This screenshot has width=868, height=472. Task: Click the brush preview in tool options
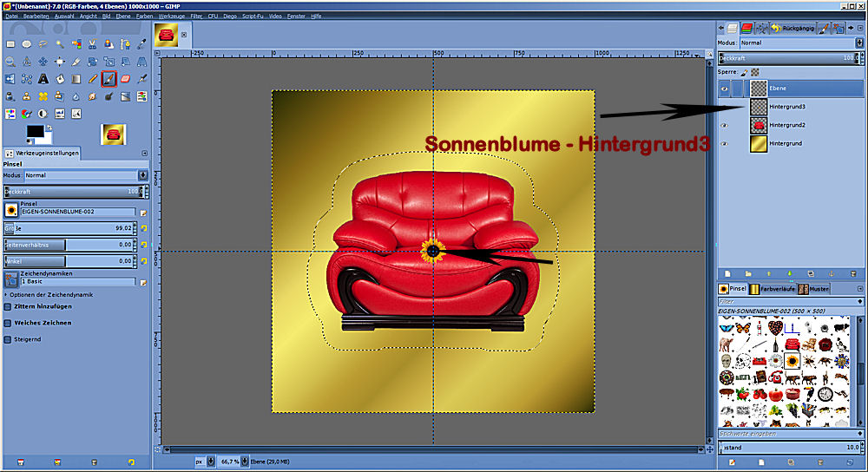(x=11, y=210)
